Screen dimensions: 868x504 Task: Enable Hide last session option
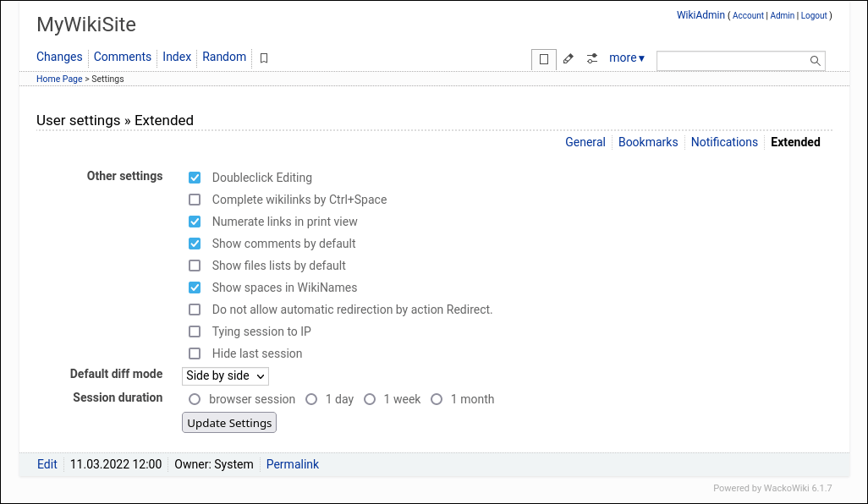(195, 353)
